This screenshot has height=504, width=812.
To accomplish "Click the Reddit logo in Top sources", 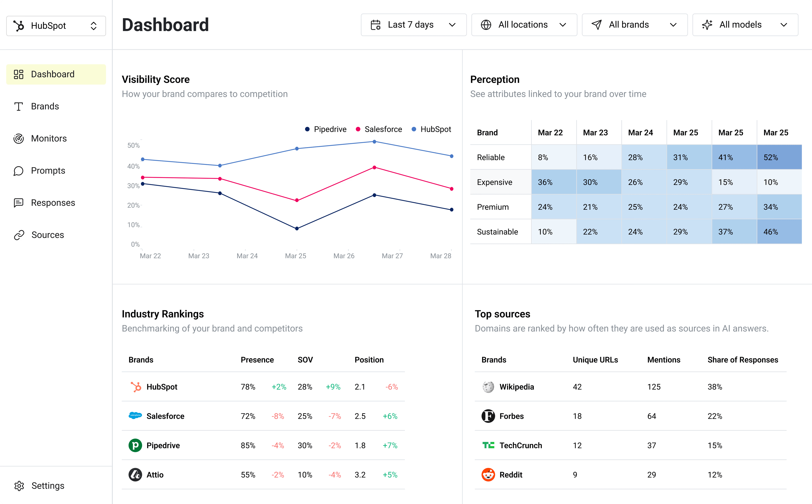I will [488, 475].
